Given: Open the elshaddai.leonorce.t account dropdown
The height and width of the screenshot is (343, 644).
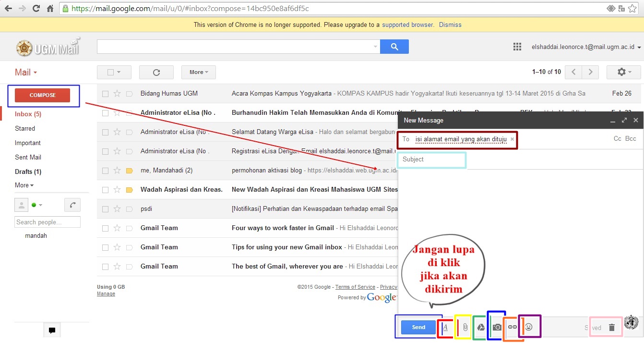Looking at the screenshot, I should point(586,47).
